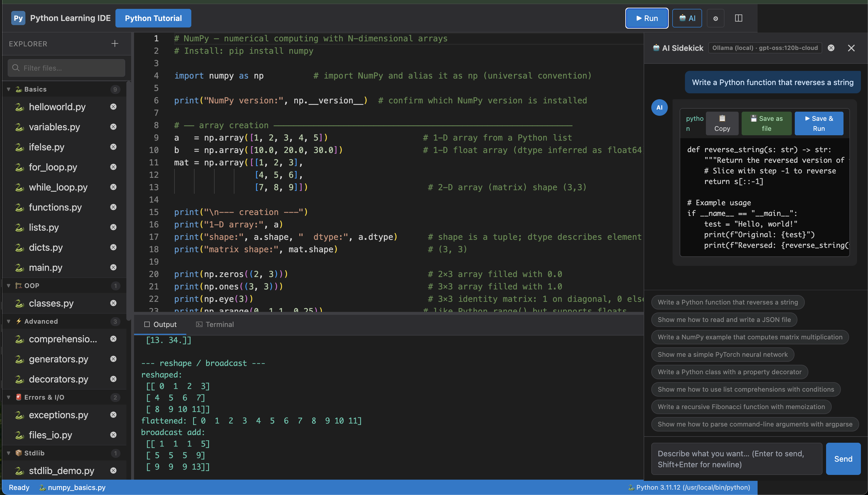Collapse the OOP folder
The width and height of the screenshot is (868, 495).
(x=9, y=286)
